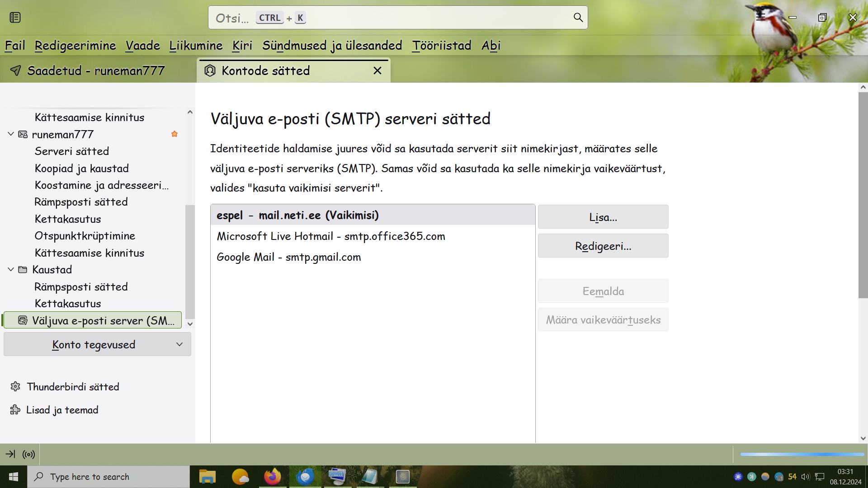Viewport: 868px width, 488px height.
Task: Open the notepad-like app on taskbar
Action: [x=370, y=477]
